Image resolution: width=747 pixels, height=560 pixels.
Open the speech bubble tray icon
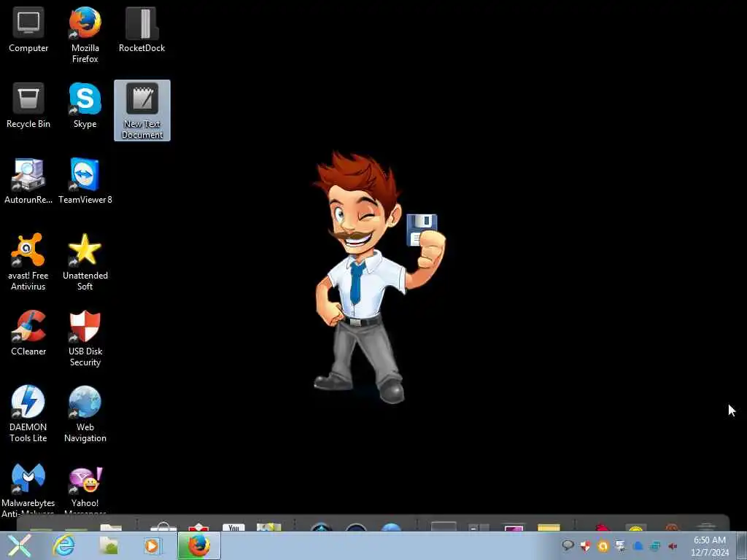pos(568,545)
